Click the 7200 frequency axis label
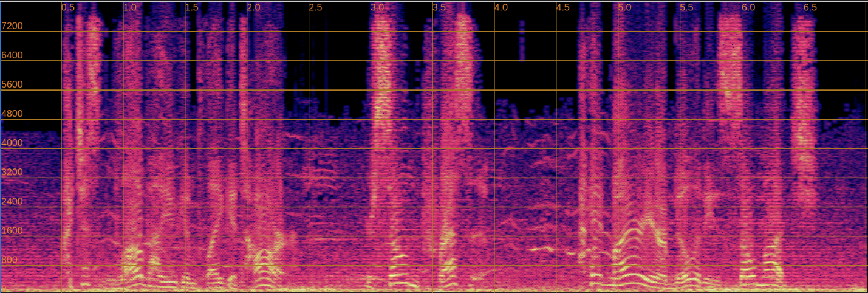Image resolution: width=868 pixels, height=293 pixels. point(12,26)
